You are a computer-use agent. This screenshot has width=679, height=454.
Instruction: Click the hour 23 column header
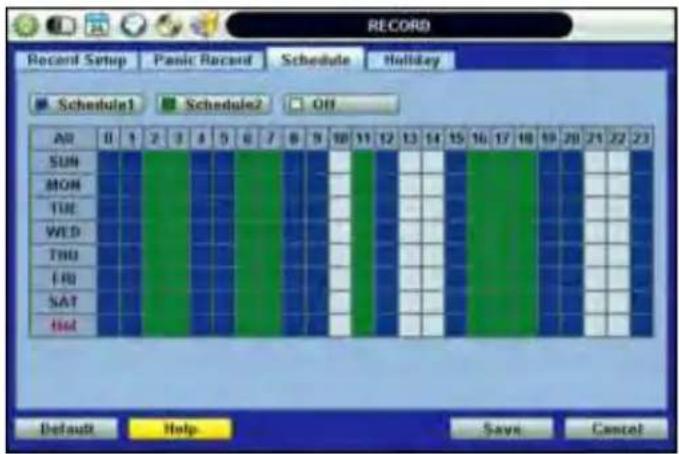pyautogui.click(x=641, y=139)
